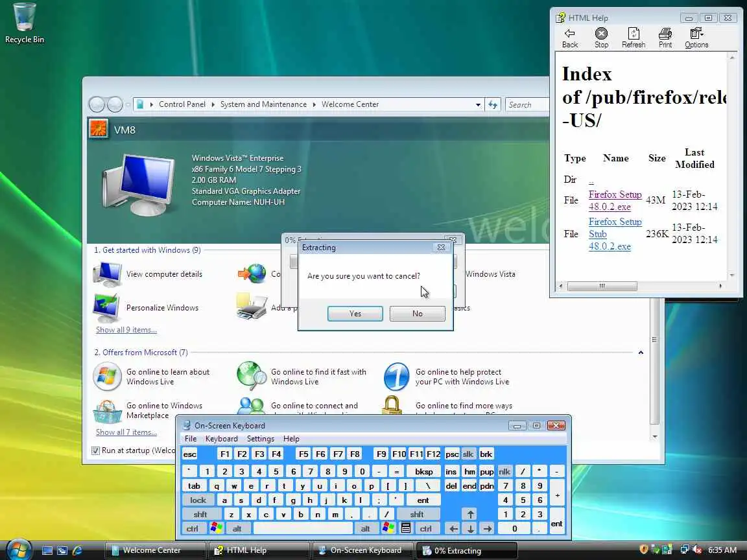747x560 pixels.
Task: Click the Print icon in HTML Help
Action: click(x=665, y=33)
